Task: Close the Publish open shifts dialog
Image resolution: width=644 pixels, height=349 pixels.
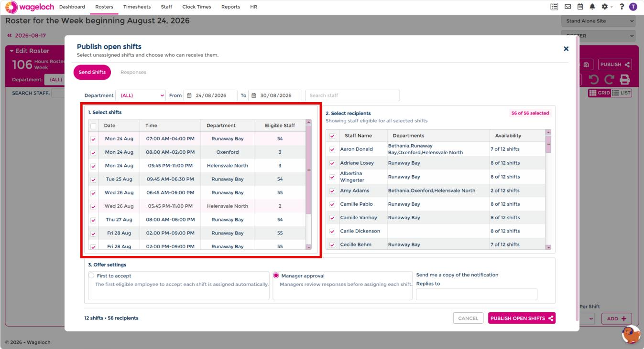Action: click(566, 49)
